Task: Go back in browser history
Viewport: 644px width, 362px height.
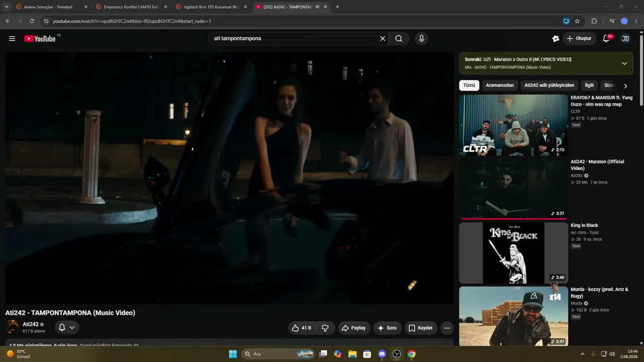Action: [8, 21]
